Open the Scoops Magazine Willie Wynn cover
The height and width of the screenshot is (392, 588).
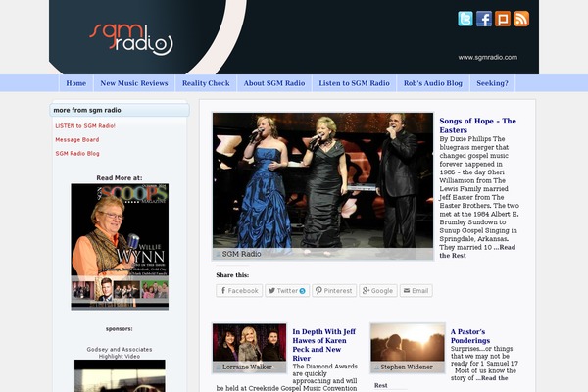pyautogui.click(x=120, y=247)
